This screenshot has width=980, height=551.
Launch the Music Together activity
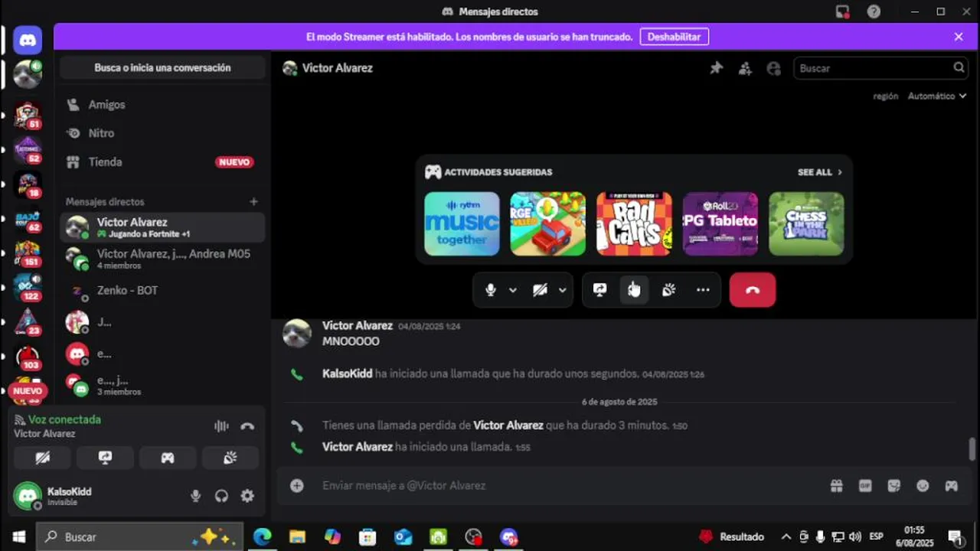tap(462, 223)
